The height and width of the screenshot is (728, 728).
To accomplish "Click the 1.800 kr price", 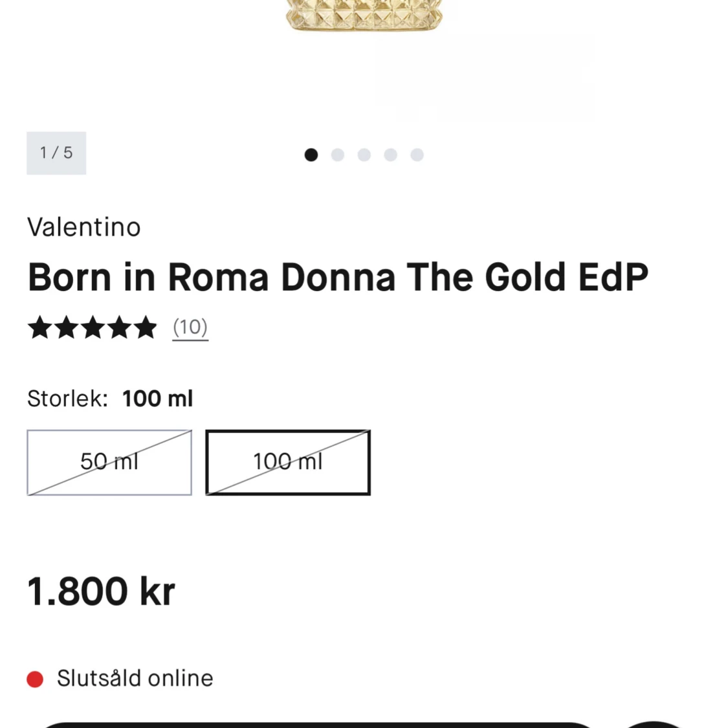I will tap(101, 591).
